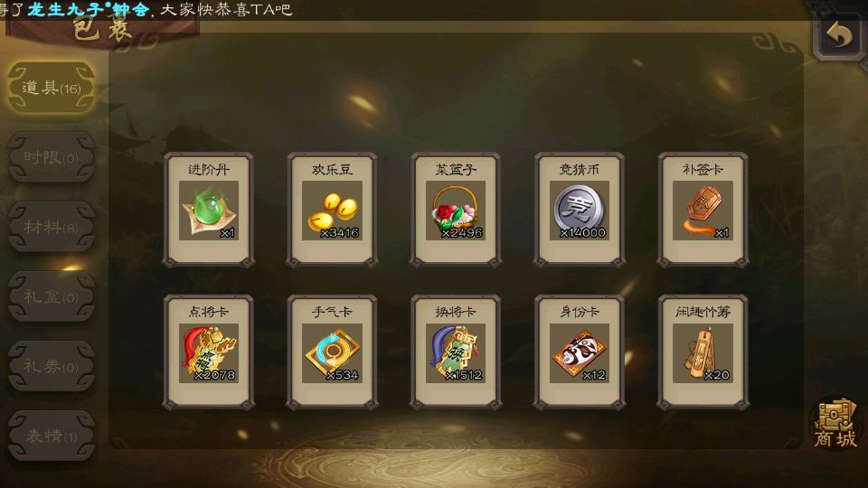Screen dimensions: 868x488
Task: Open the 商城 shop treasure chest
Action: tap(835, 423)
